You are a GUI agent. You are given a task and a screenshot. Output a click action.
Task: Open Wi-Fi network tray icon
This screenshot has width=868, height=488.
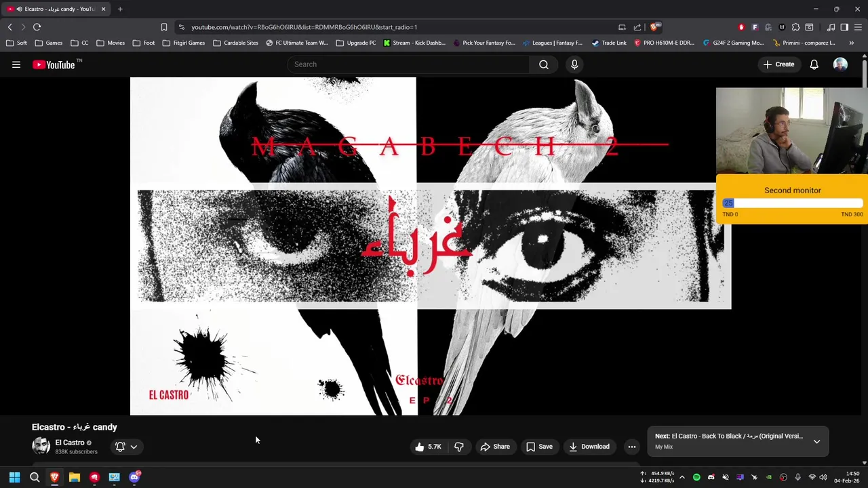[x=812, y=477]
